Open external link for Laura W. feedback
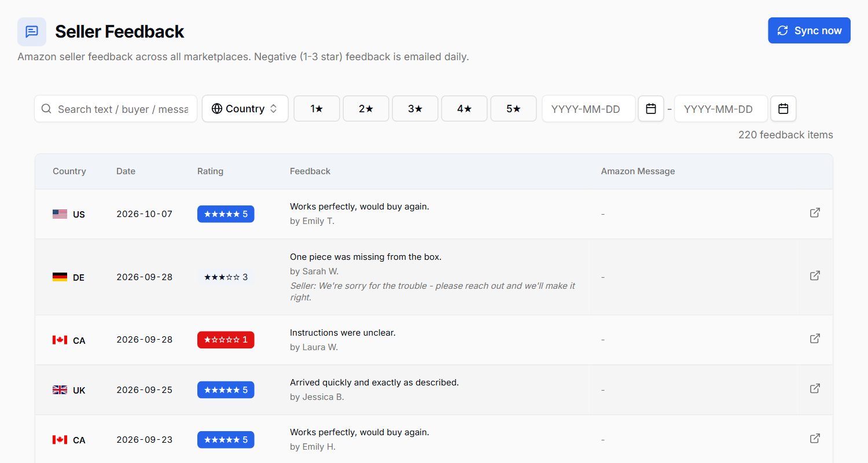Screen dimensions: 868x463 point(815,338)
